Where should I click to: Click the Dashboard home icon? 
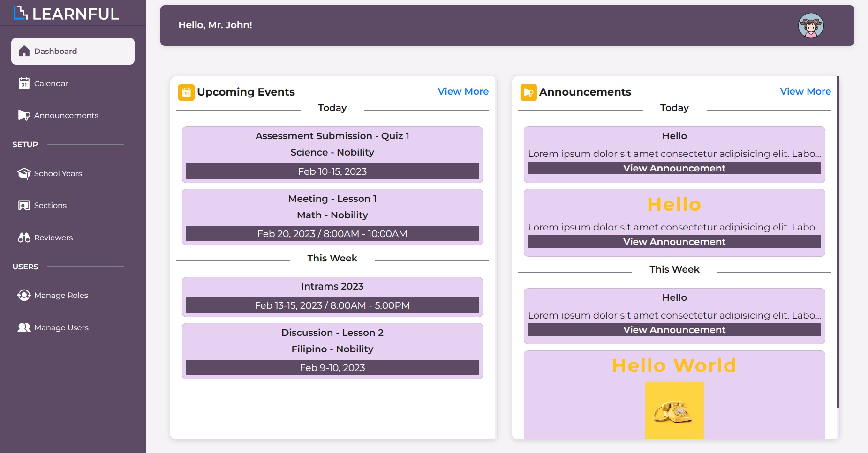tap(24, 51)
